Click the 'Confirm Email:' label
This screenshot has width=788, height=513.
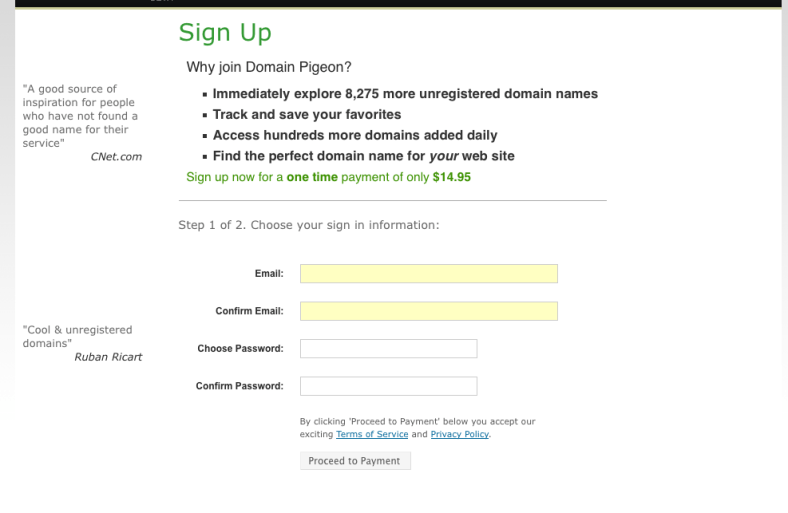point(249,311)
